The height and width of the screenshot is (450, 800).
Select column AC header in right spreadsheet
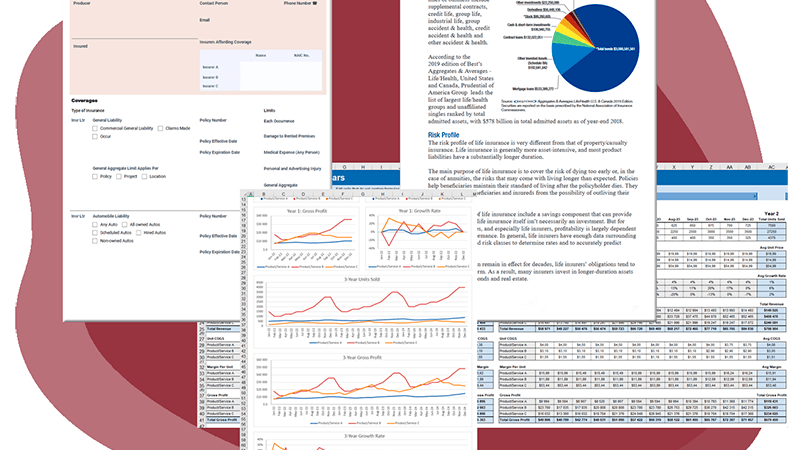(x=771, y=167)
